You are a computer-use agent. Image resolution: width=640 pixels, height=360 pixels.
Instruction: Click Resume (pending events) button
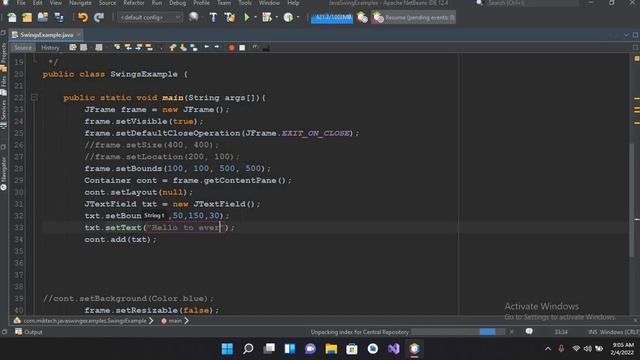click(x=413, y=18)
